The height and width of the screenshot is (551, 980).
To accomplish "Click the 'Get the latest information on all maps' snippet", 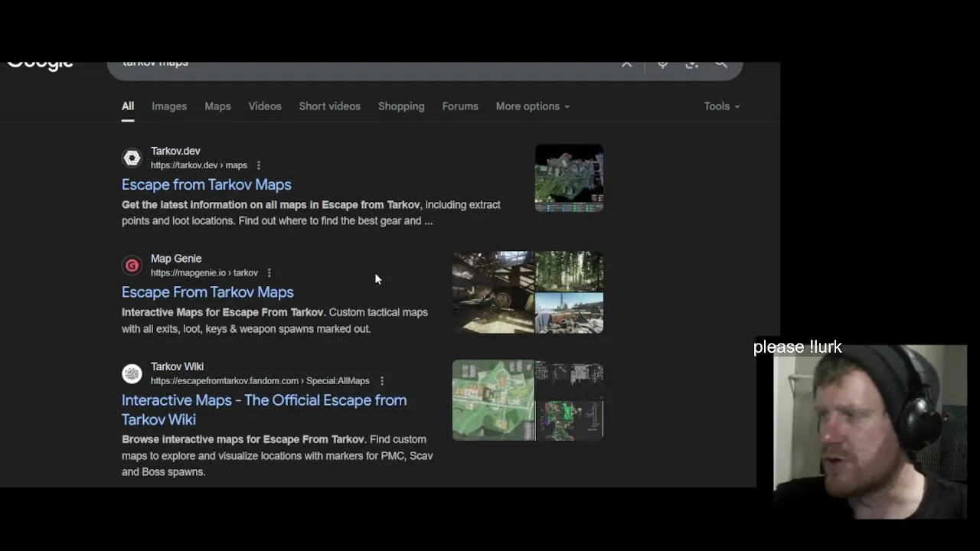I will click(x=311, y=213).
